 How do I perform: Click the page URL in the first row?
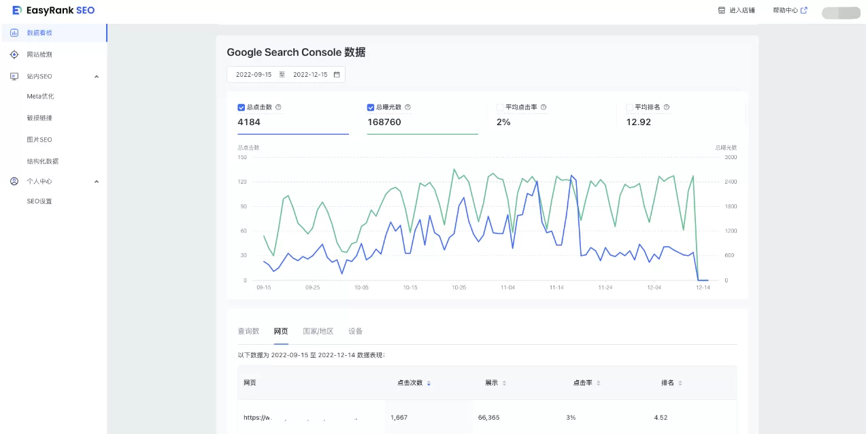tap(301, 417)
